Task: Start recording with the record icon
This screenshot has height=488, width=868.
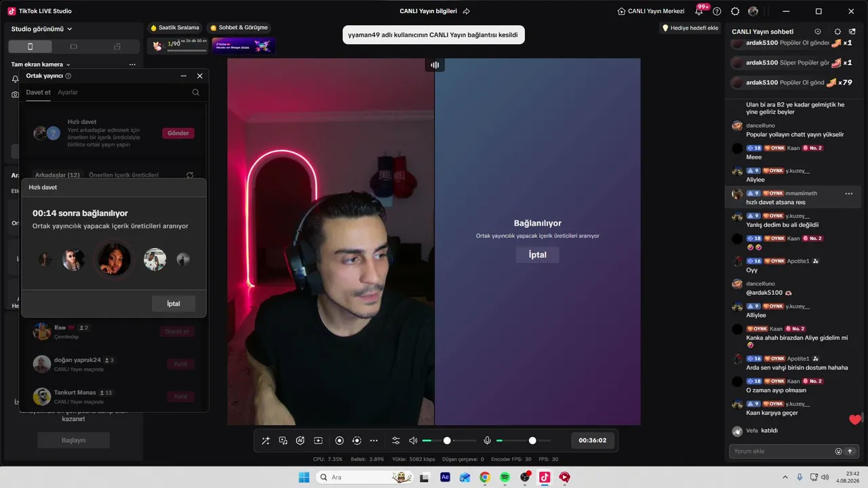Action: pyautogui.click(x=340, y=441)
